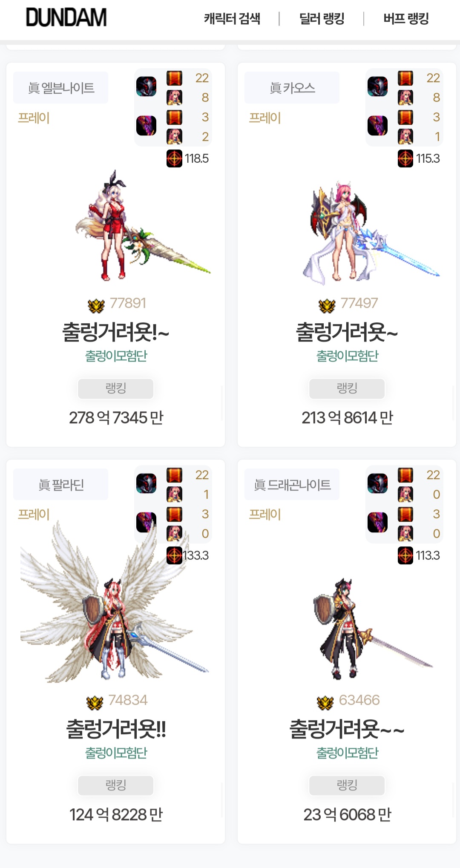
Task: Open the 딜러 랭킹 menu
Action: [322, 19]
